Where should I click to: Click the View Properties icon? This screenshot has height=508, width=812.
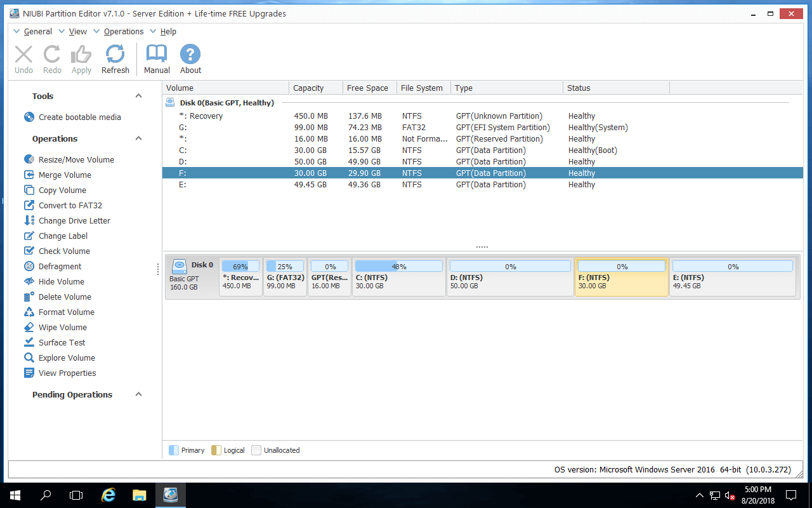[x=29, y=373]
